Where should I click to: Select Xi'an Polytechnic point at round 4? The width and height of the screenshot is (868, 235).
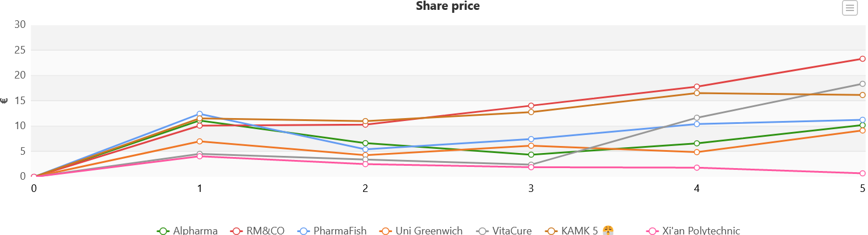(x=696, y=168)
